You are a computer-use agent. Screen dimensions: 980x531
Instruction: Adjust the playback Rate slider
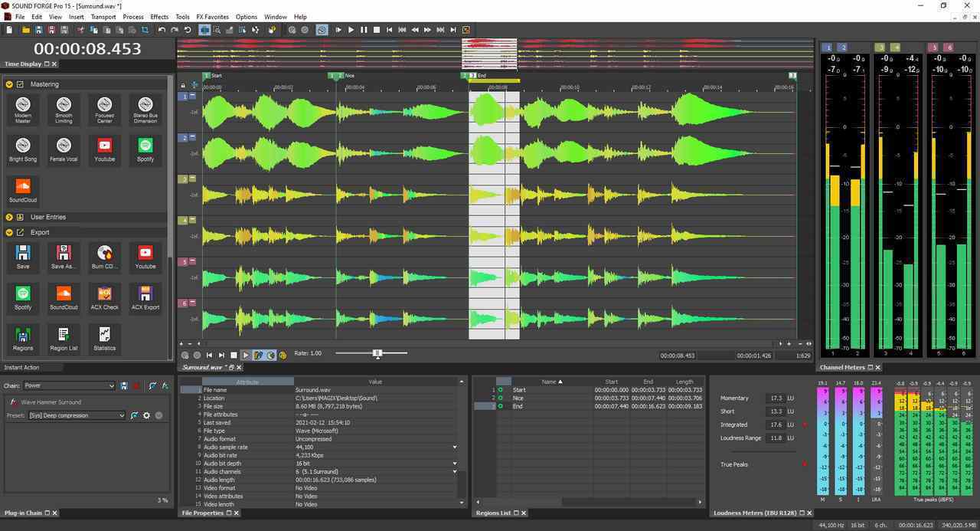[377, 353]
